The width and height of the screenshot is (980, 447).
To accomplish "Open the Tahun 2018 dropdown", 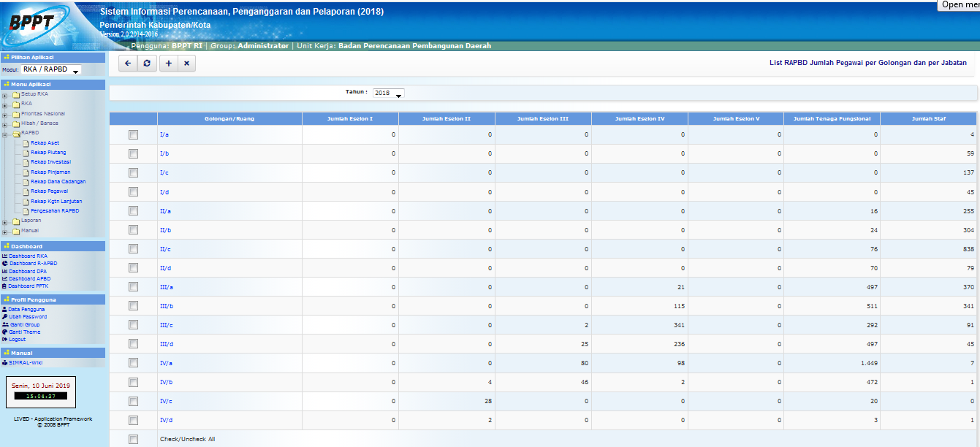I will (x=388, y=93).
